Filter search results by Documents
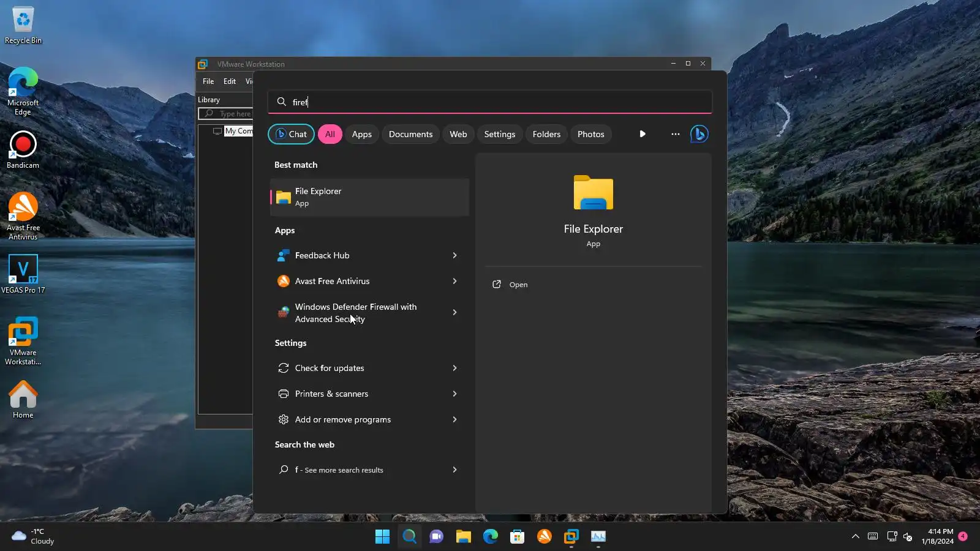The image size is (980, 551). 410,134
